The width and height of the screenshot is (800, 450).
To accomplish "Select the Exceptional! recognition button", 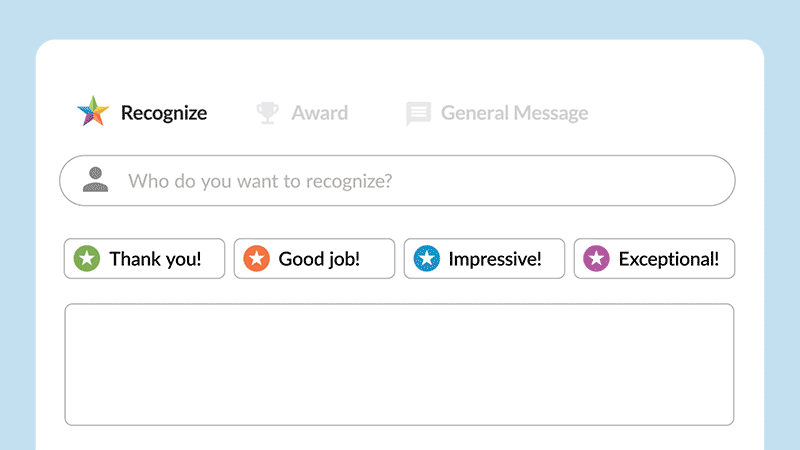I will (654, 259).
